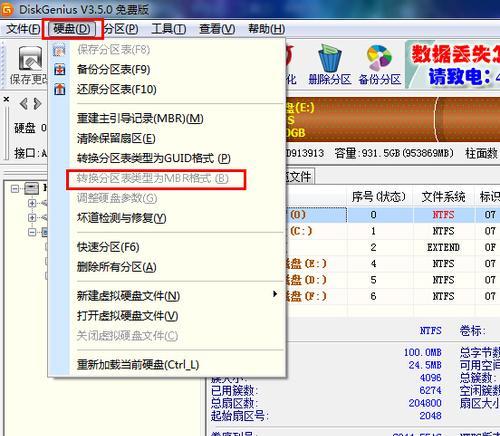Open the 查看(V) menu
The width and height of the screenshot is (500, 436).
point(217,29)
